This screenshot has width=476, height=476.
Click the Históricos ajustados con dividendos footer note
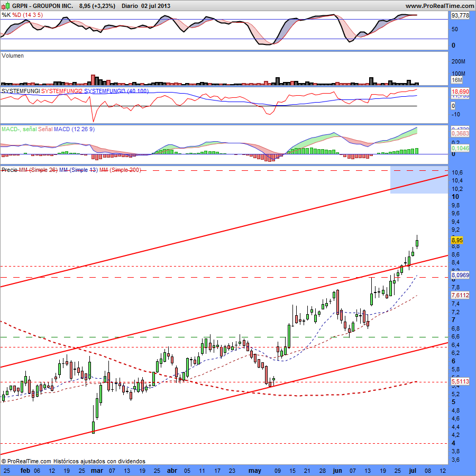click(99, 461)
